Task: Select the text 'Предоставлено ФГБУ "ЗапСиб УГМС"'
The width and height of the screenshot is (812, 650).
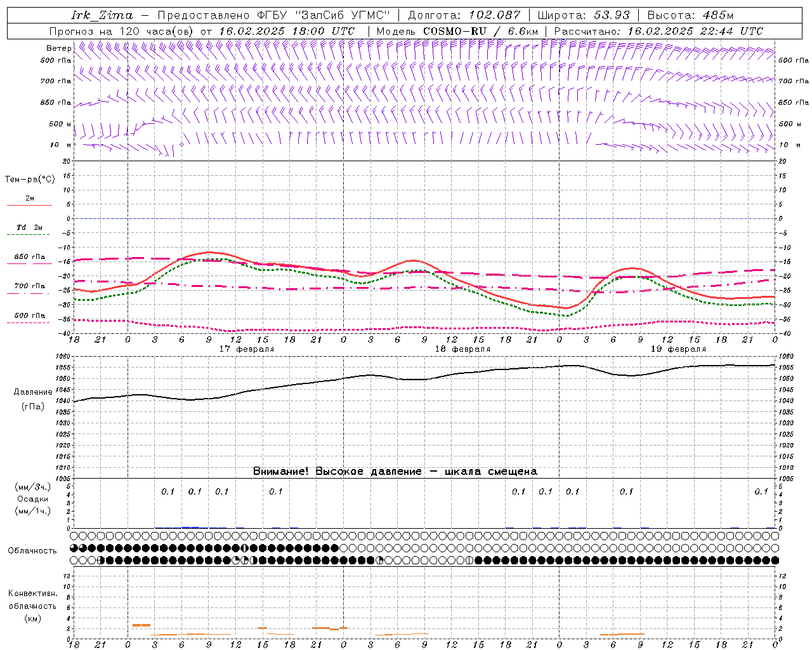Action: pos(273,15)
